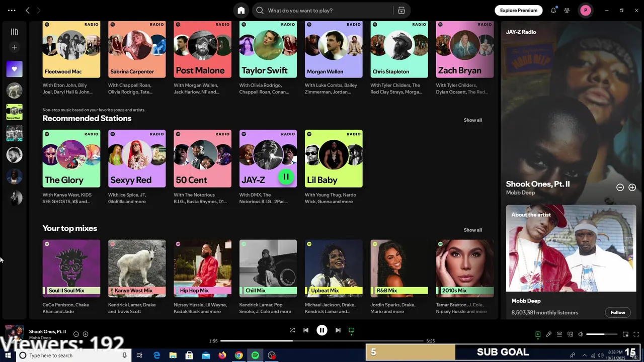Expand Your Library in the sidebar
Image resolution: width=644 pixels, height=362 pixels.
point(14,32)
